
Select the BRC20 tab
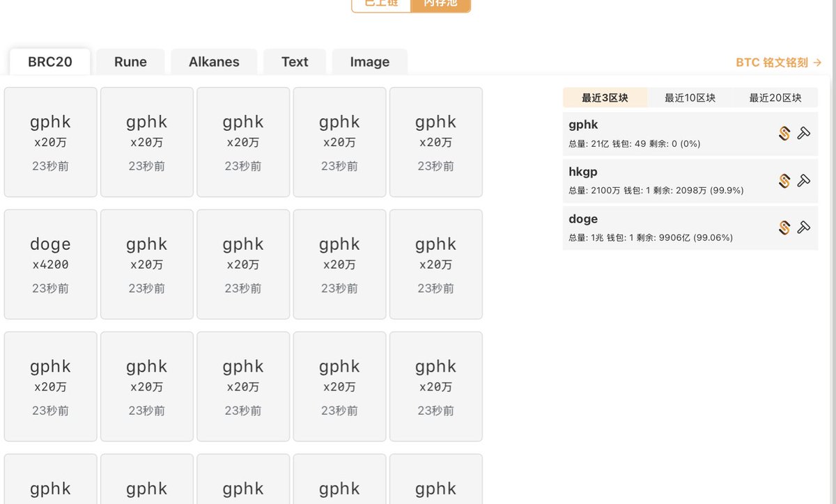[49, 61]
